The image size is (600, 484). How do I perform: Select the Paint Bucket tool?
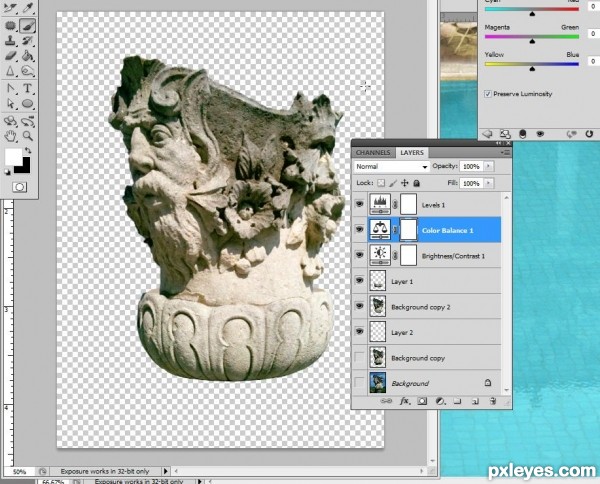[28, 56]
